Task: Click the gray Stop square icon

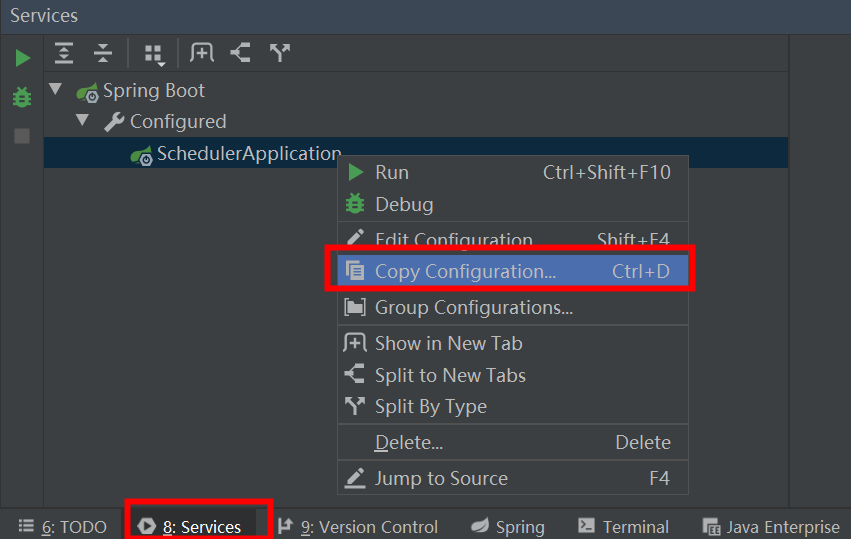Action: [22, 136]
